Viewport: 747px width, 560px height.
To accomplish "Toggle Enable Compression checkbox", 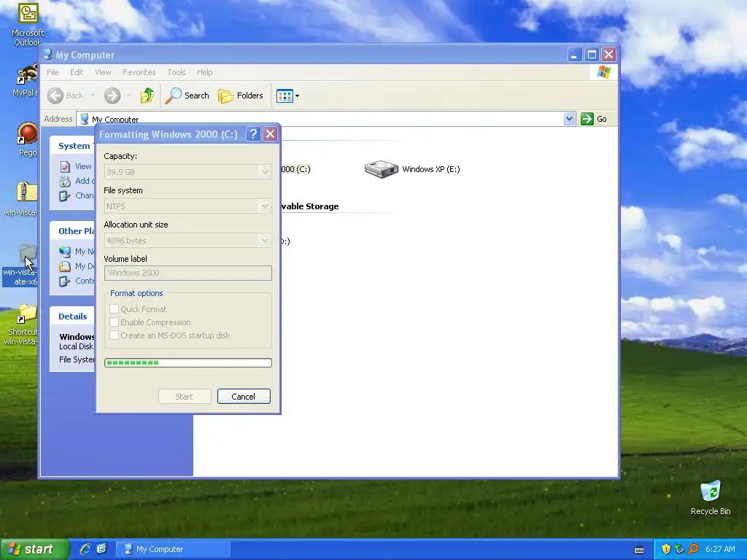I will (115, 322).
